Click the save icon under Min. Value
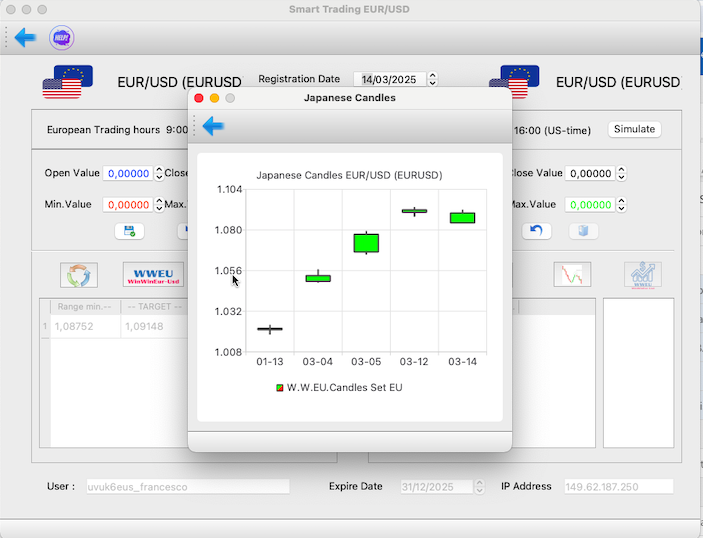The width and height of the screenshot is (703, 538). click(129, 231)
